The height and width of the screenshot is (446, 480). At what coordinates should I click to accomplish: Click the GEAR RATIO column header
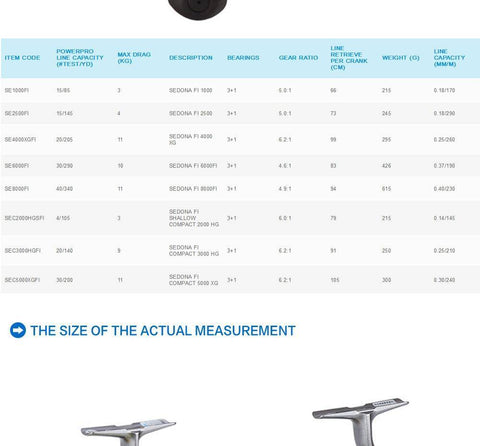click(298, 58)
